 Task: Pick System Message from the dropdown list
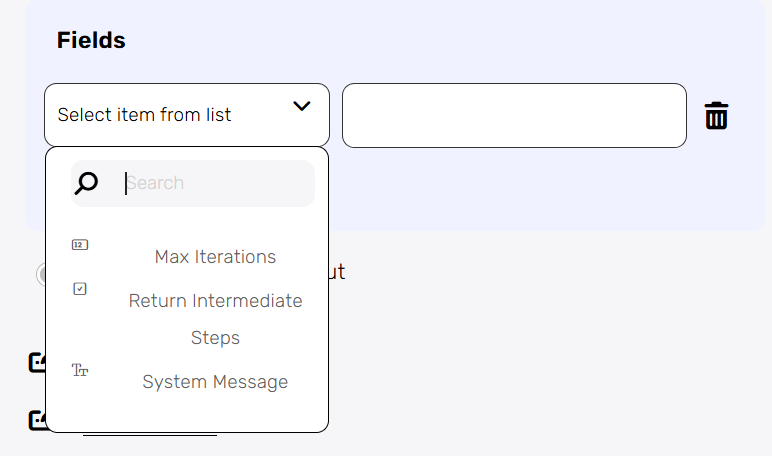[215, 382]
